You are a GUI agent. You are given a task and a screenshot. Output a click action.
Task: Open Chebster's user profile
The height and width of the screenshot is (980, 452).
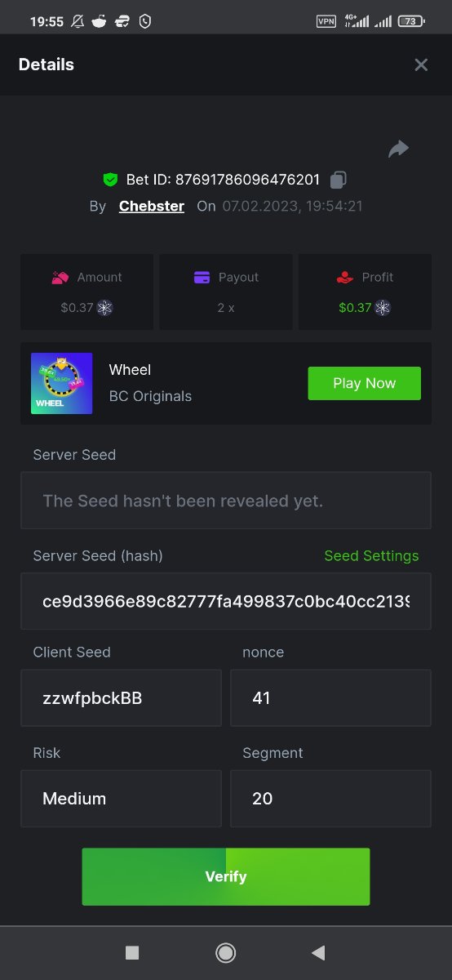point(152,206)
